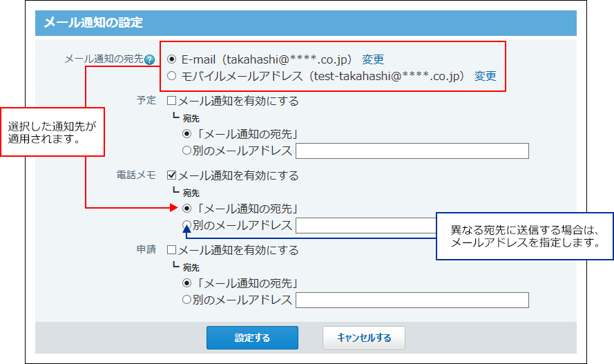Uncheck mail notification checkbox for 電話メモ
Viewport: 614px width, 364px height.
coord(172,175)
